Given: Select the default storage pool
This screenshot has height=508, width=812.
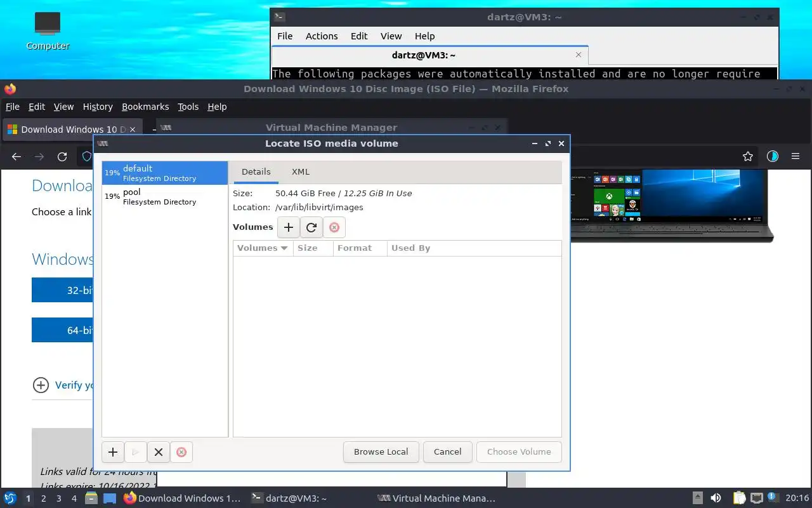Looking at the screenshot, I should [165, 173].
